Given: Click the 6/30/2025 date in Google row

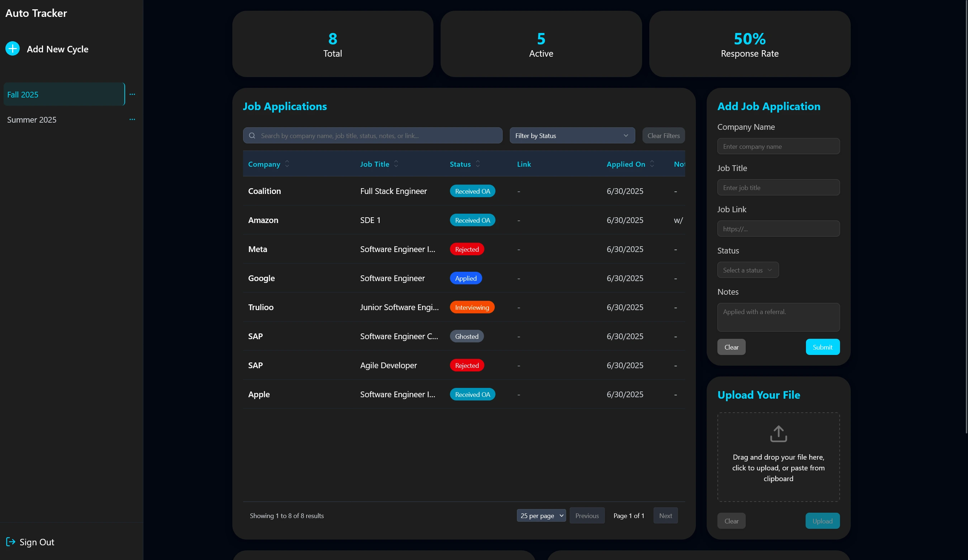Looking at the screenshot, I should pyautogui.click(x=625, y=278).
